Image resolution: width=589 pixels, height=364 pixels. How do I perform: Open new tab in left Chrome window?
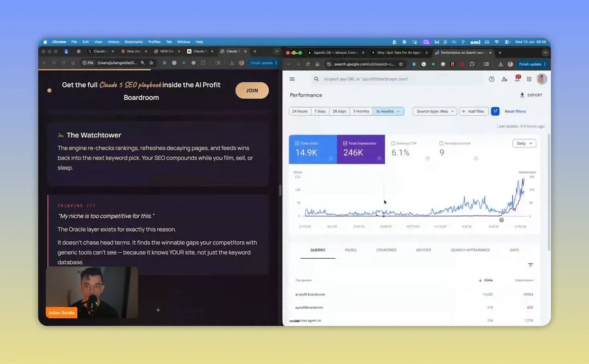tap(255, 51)
